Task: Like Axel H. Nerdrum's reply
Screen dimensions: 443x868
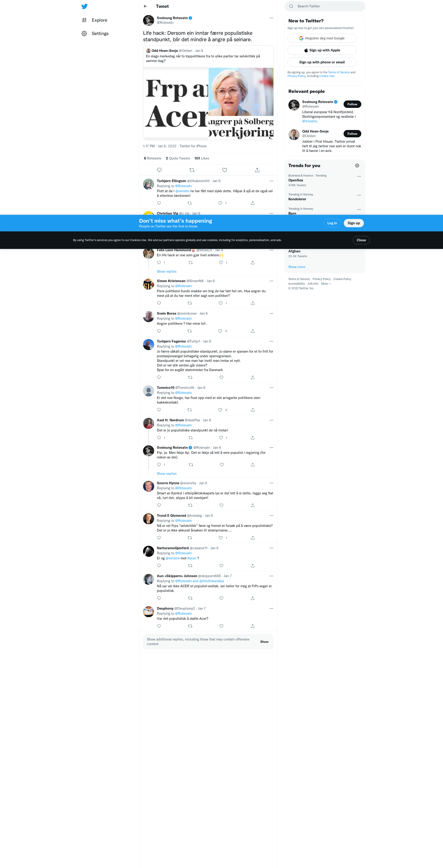Action: [x=221, y=438]
